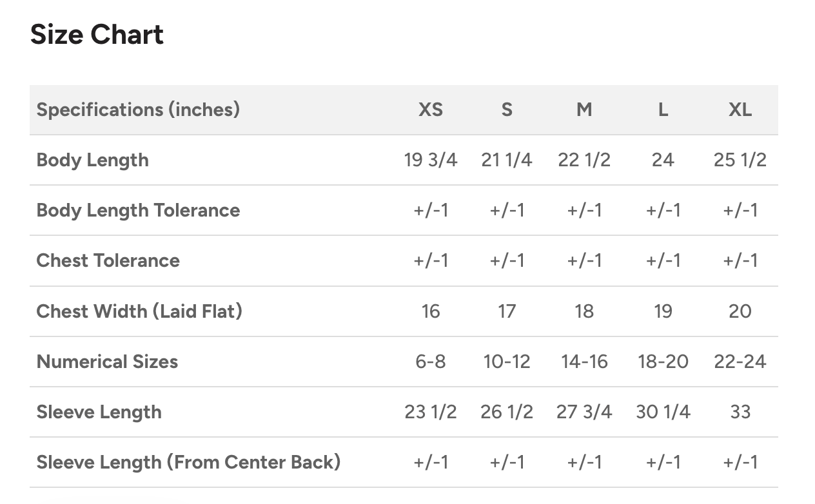This screenshot has height=504, width=815.
Task: Select the XL column header
Action: pyautogui.click(x=740, y=110)
